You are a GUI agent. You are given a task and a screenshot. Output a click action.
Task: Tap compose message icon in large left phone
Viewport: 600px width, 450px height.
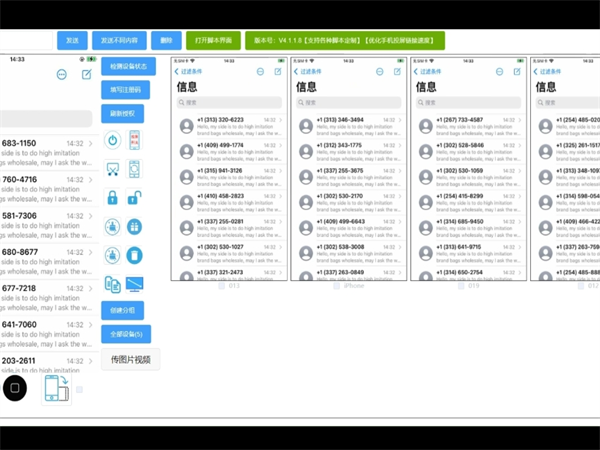tap(85, 74)
